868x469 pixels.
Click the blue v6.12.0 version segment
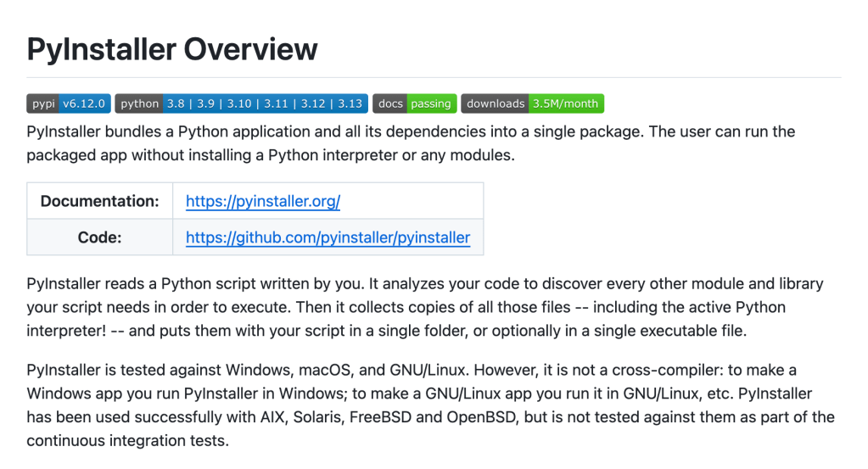coord(86,103)
